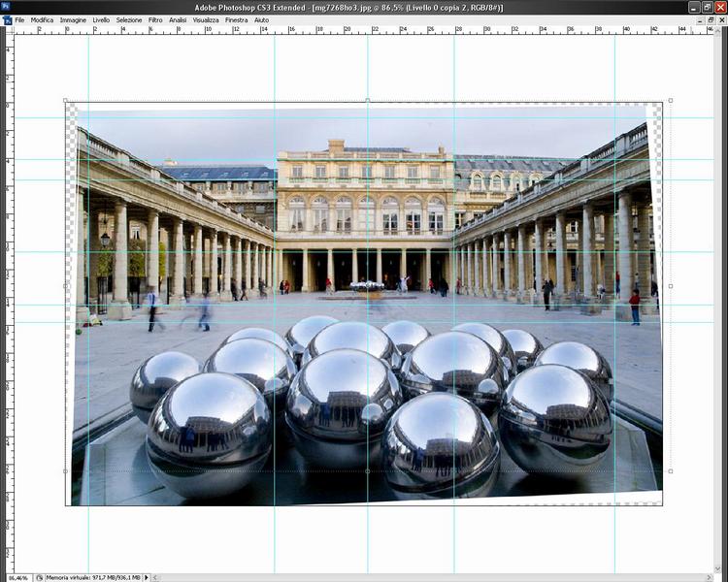Expand status bar info options arrow
This screenshot has width=728, height=582.
[x=147, y=577]
